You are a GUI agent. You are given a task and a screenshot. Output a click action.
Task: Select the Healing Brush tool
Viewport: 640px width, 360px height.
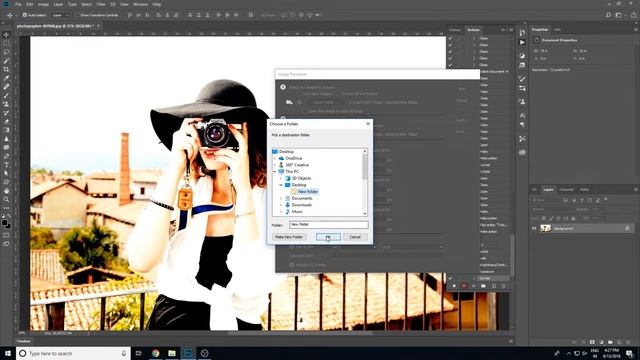click(x=6, y=87)
